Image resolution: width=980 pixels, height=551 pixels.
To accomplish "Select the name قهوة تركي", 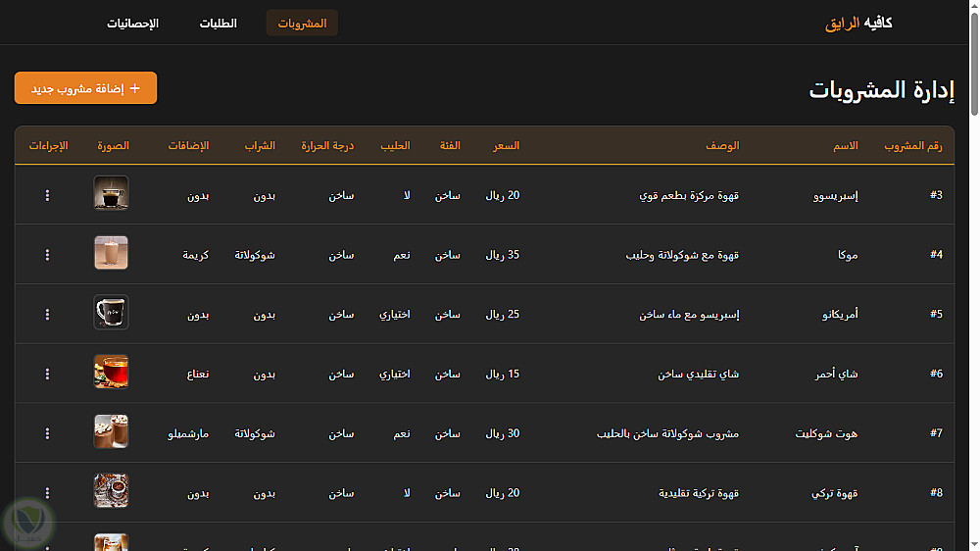I will 834,493.
